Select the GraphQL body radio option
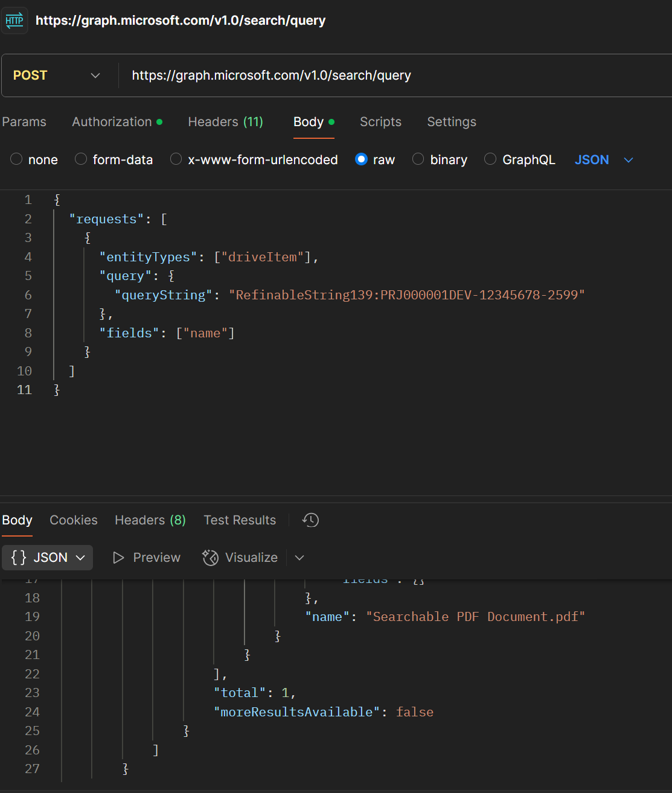672x793 pixels. (490, 159)
